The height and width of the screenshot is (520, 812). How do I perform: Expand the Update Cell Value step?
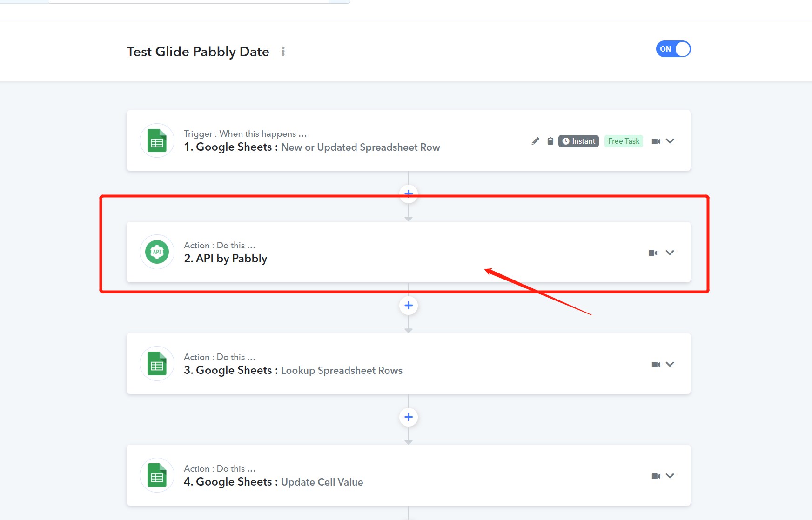(x=670, y=476)
